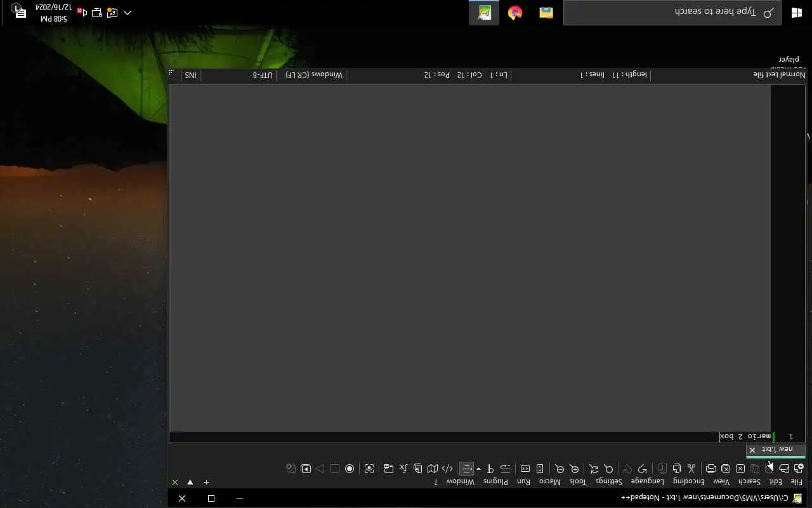
Task: Click the Print toolbar icon
Action: pos(711,469)
